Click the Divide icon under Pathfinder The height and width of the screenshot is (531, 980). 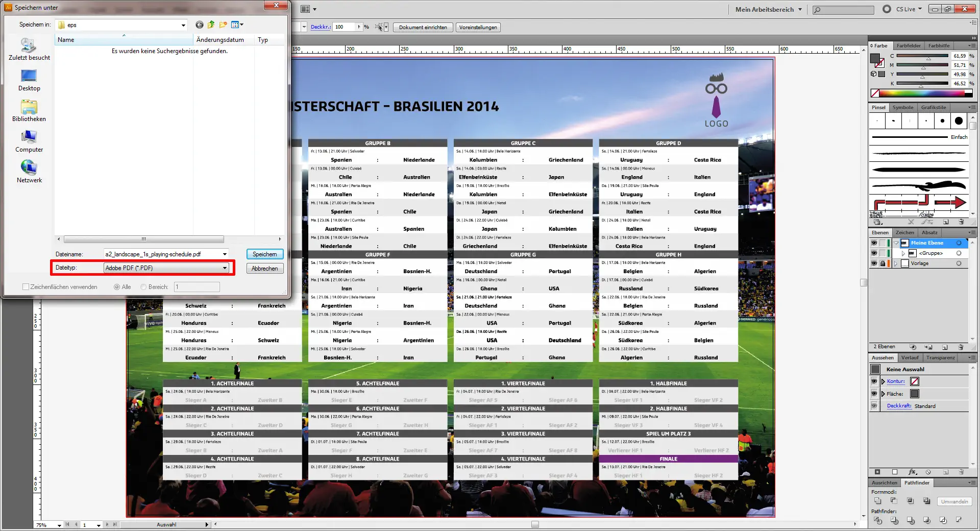pyautogui.click(x=878, y=521)
